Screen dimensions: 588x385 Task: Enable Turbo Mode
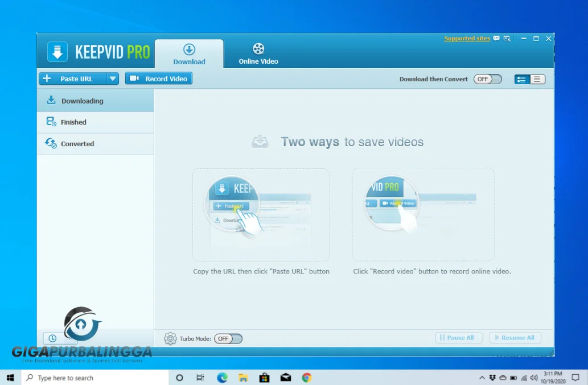228,338
